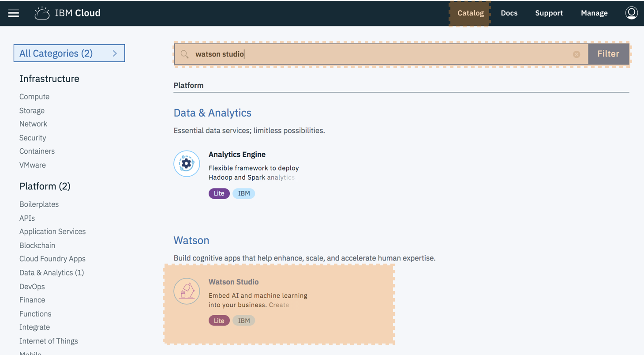Select Network category in sidebar

click(x=33, y=124)
